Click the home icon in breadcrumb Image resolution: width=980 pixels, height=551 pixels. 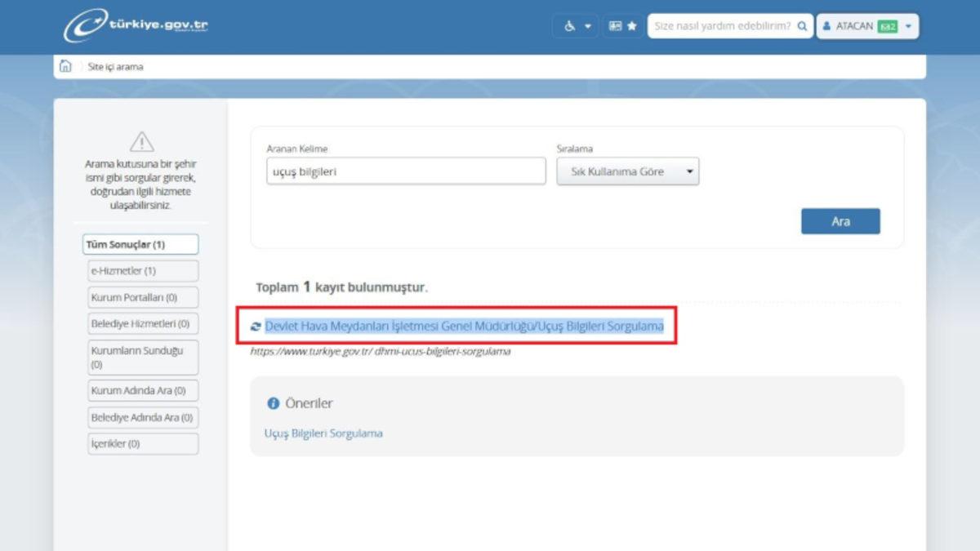pos(66,67)
